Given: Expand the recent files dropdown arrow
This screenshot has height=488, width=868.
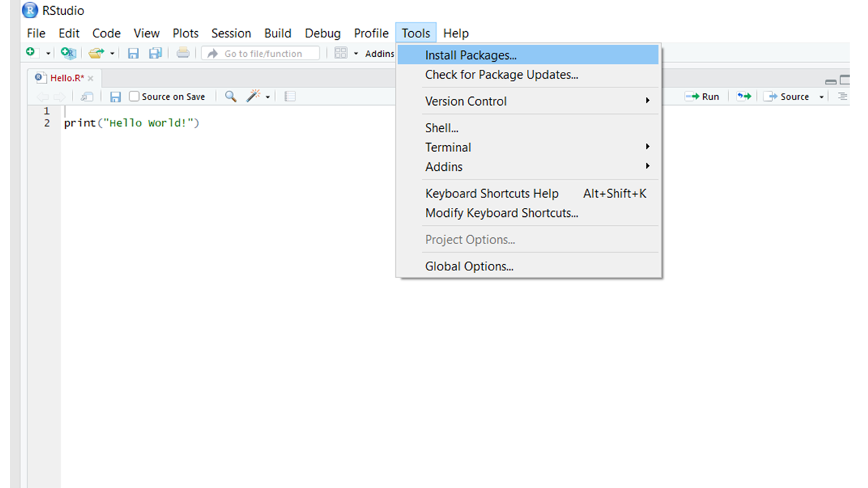Looking at the screenshot, I should (112, 54).
